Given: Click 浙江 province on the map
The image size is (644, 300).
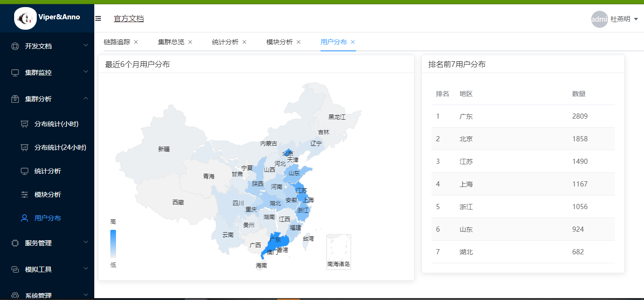Looking at the screenshot, I should click(x=303, y=210).
